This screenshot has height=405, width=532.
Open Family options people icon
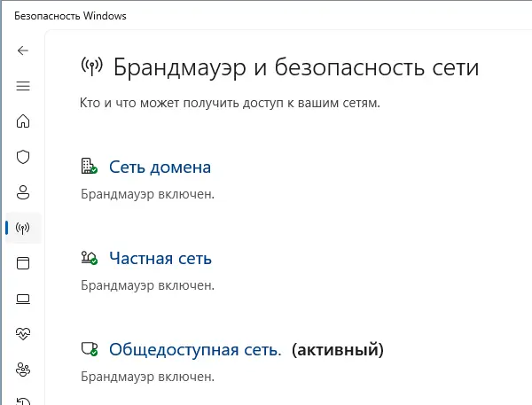[23, 370]
